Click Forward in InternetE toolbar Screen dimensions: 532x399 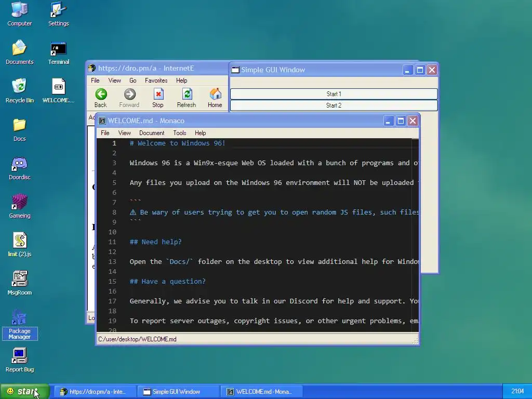129,98
